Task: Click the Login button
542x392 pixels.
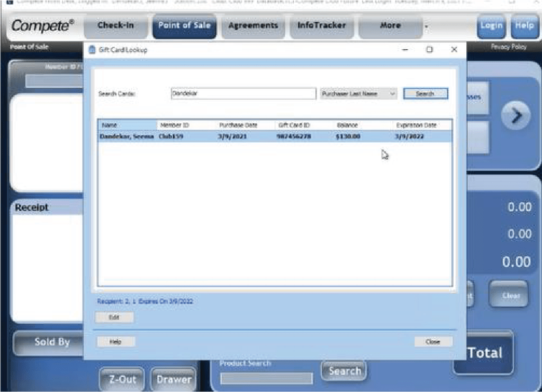Action: 491,25
